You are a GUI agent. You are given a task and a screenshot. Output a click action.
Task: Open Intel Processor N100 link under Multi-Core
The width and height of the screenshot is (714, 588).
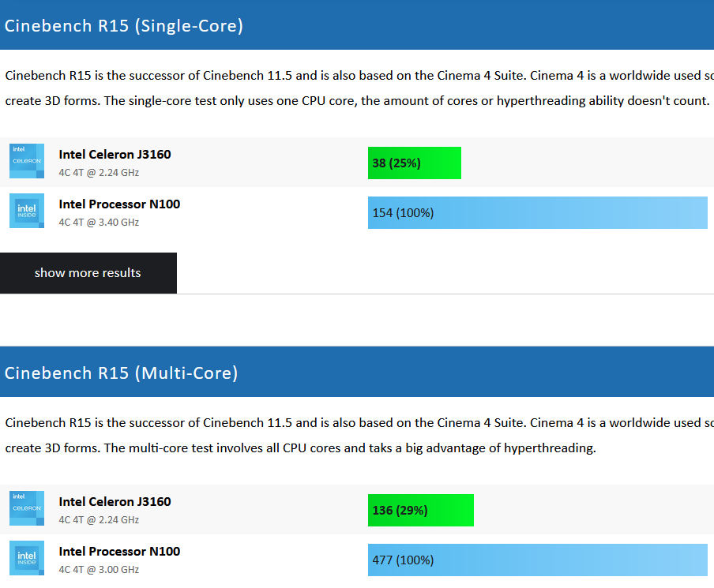119,552
